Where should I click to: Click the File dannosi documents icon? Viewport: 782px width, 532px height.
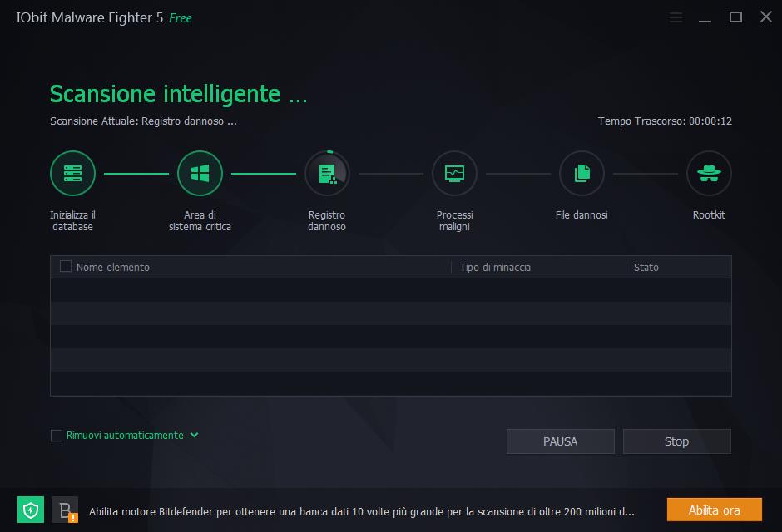582,173
